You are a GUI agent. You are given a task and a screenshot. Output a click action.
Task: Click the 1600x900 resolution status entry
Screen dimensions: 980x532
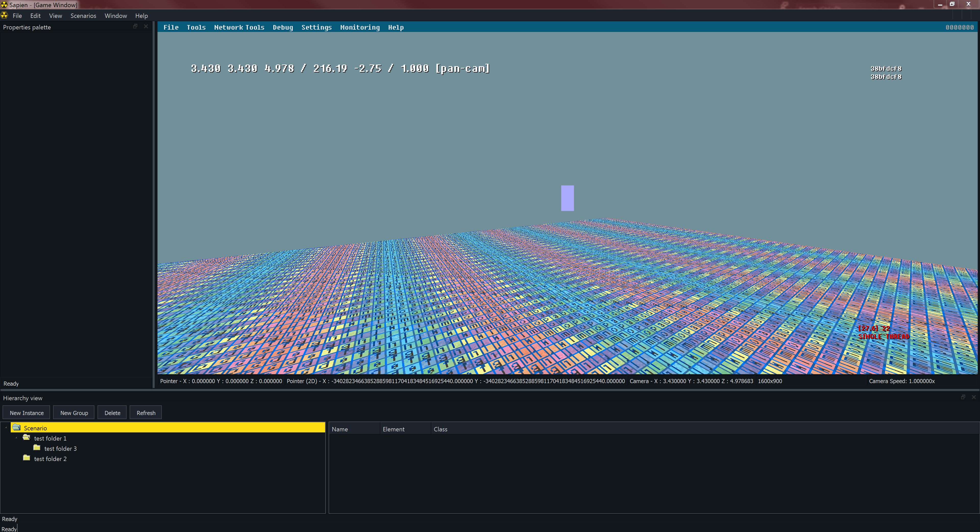tap(770, 381)
